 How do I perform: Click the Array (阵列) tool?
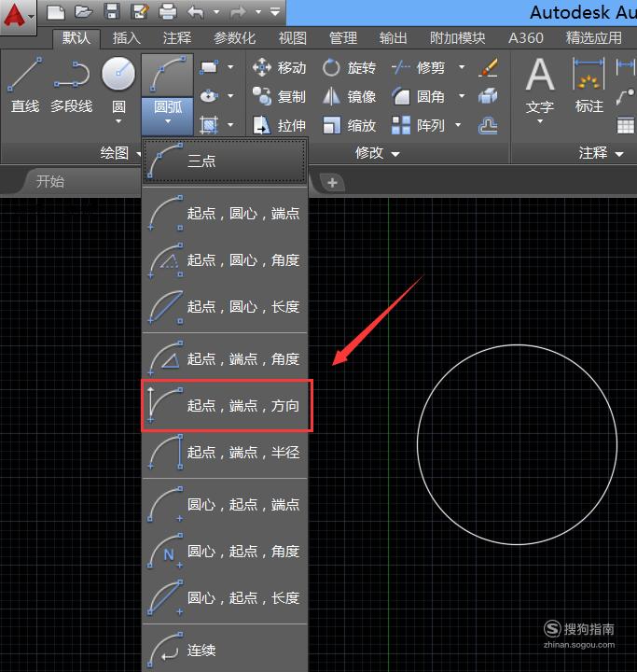click(418, 126)
